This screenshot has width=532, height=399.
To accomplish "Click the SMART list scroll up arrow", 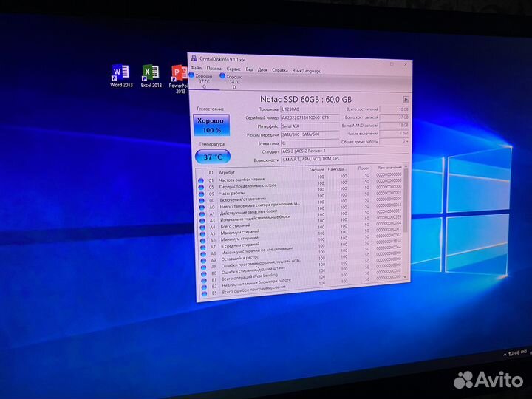I will (x=406, y=166).
